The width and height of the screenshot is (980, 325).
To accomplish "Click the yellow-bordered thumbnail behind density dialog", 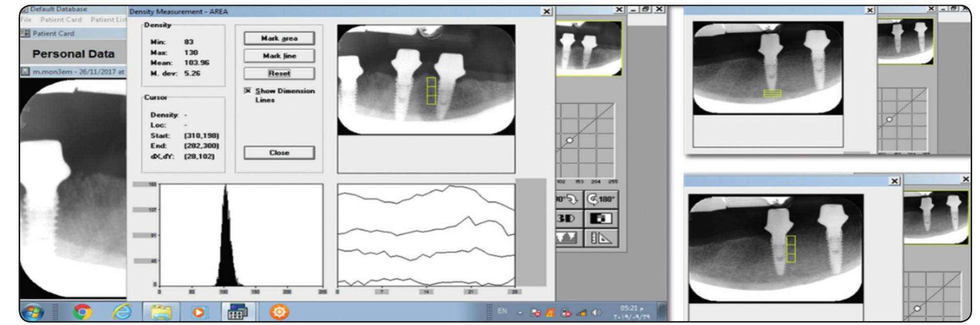I will click(x=589, y=48).
